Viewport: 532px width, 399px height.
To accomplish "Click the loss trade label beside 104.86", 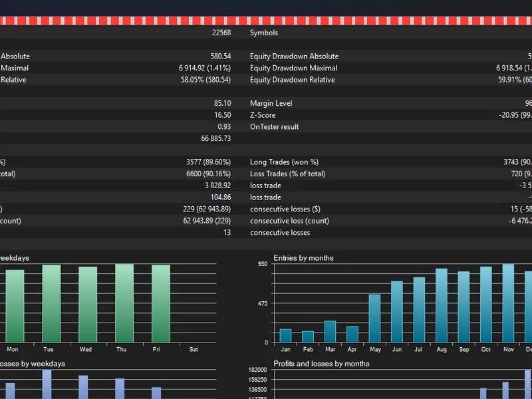I will (265, 198).
